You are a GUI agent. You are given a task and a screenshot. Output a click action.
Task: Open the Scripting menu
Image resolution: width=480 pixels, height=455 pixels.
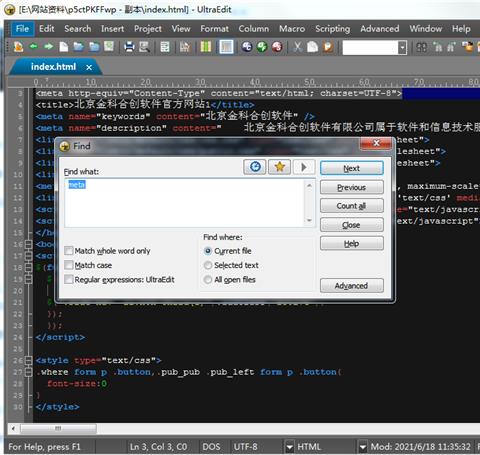[333, 29]
